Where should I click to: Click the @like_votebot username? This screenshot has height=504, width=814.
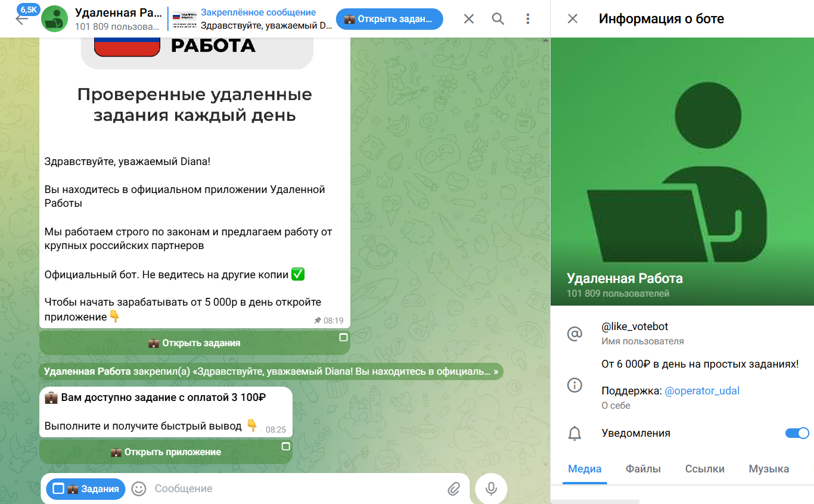(635, 326)
